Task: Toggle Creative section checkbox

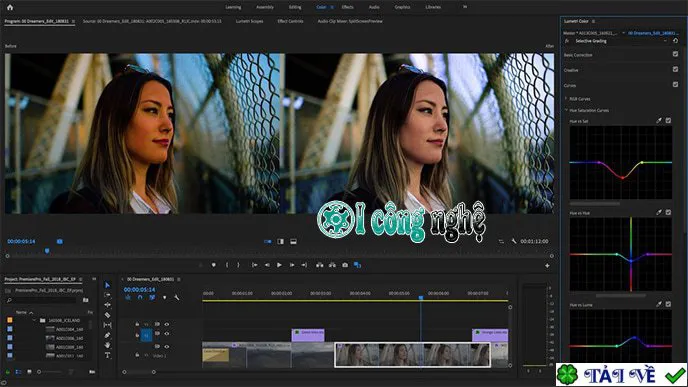Action: [x=675, y=69]
